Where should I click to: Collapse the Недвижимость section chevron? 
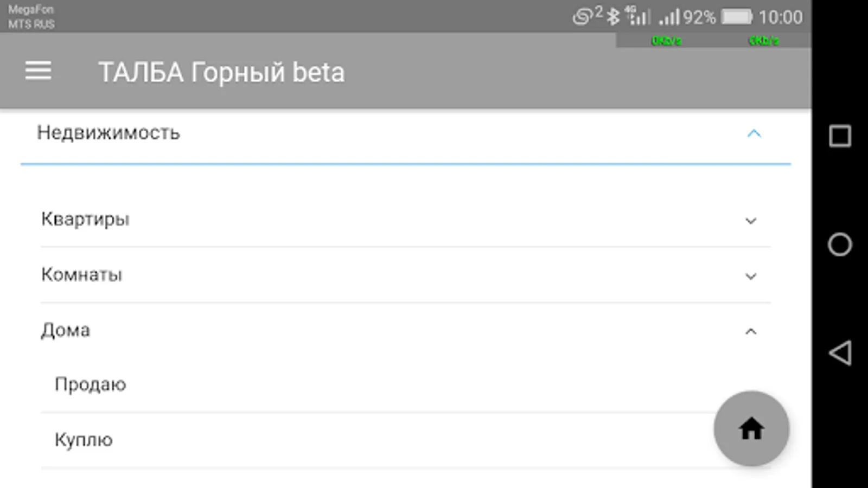pyautogui.click(x=754, y=133)
